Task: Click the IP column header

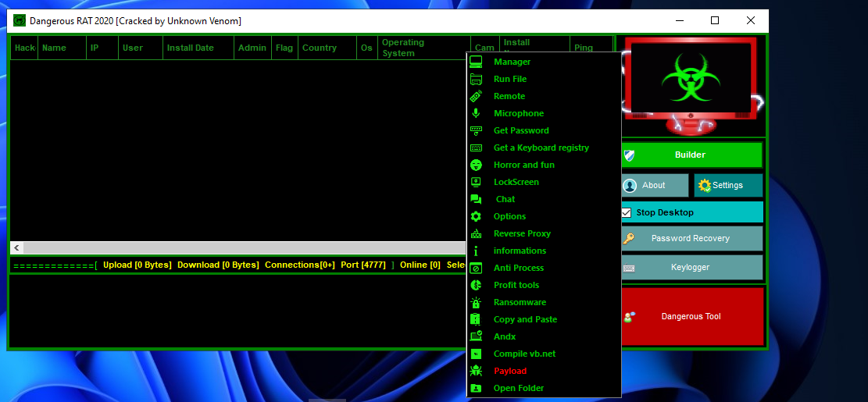Action: pos(102,48)
